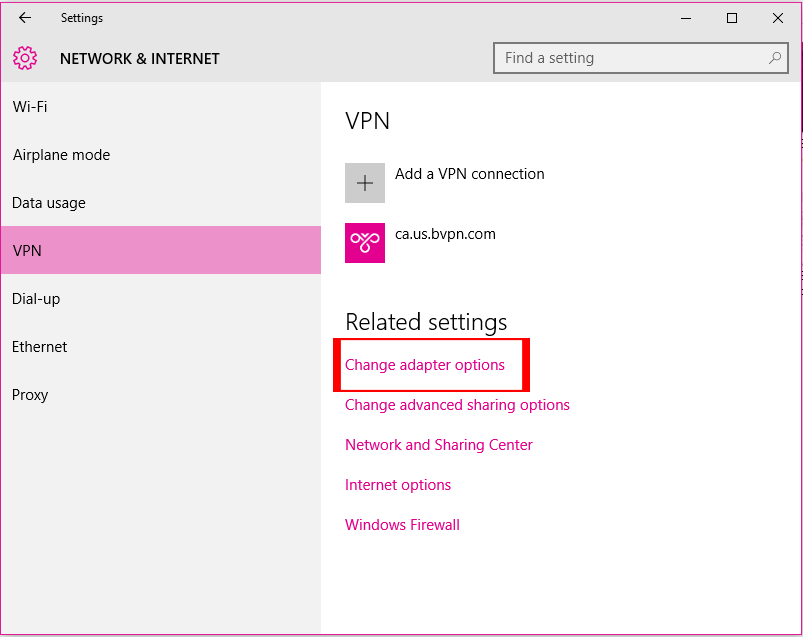Open the Internet options link
The image size is (803, 637).
coord(398,485)
